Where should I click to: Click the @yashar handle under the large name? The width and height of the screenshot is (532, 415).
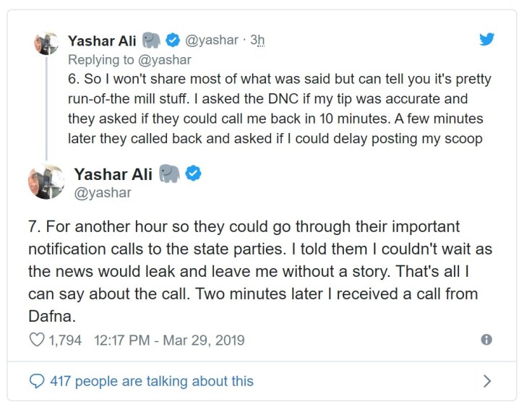[102, 193]
